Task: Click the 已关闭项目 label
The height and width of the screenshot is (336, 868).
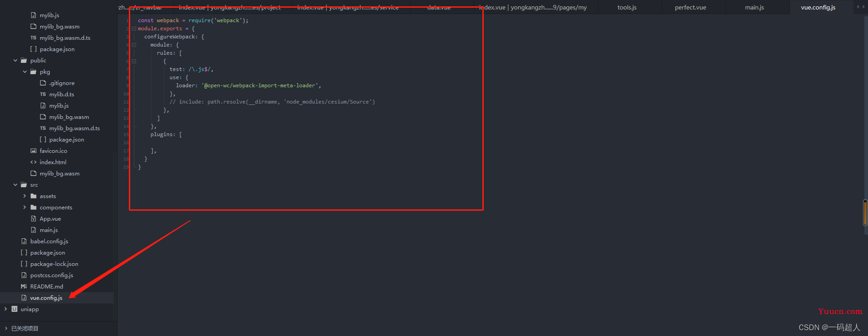Action: (x=25, y=329)
